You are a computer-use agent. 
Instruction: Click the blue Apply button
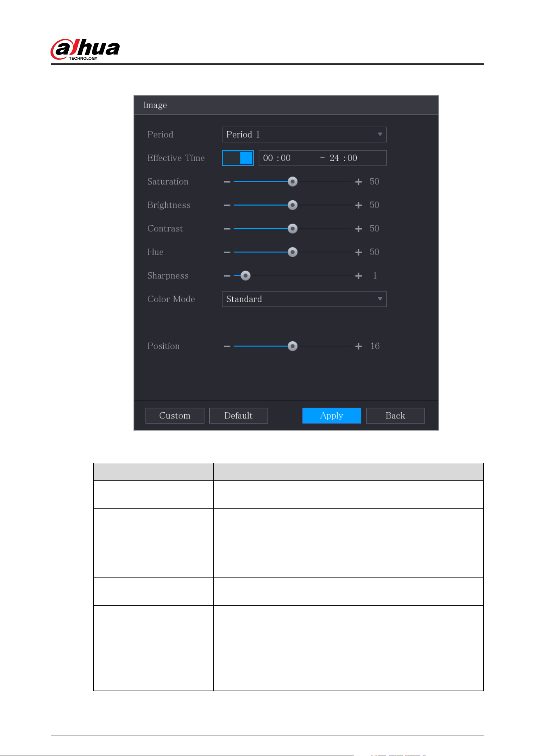coord(332,416)
